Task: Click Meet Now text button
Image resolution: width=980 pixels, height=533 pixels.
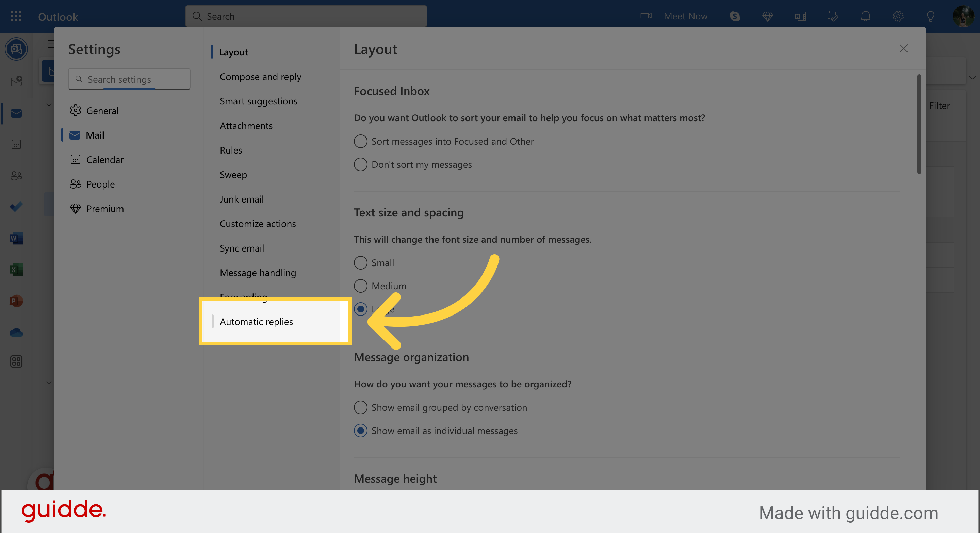Action: point(686,16)
